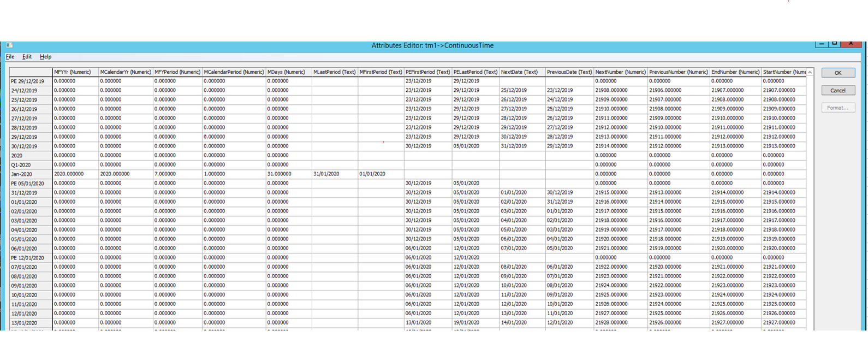Viewport: 868px width, 354px height.
Task: Select the EndNumber (Numeric) column header
Action: click(x=735, y=72)
